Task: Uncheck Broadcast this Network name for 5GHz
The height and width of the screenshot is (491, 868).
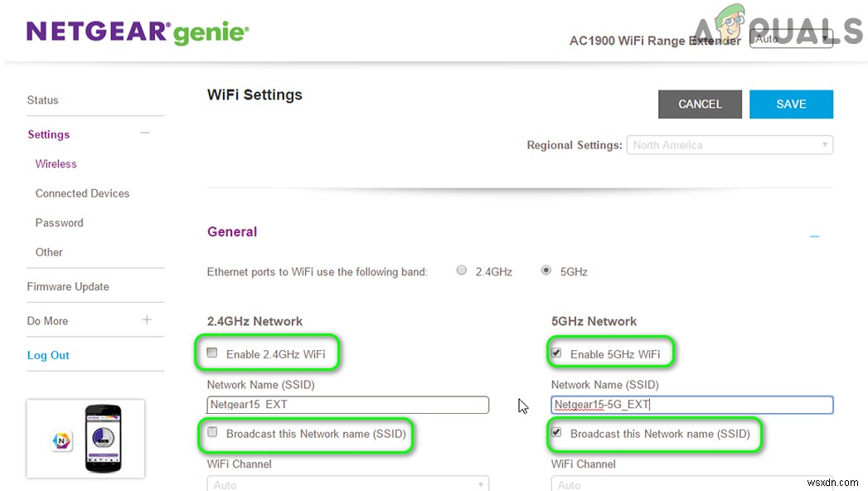Action: tap(556, 434)
